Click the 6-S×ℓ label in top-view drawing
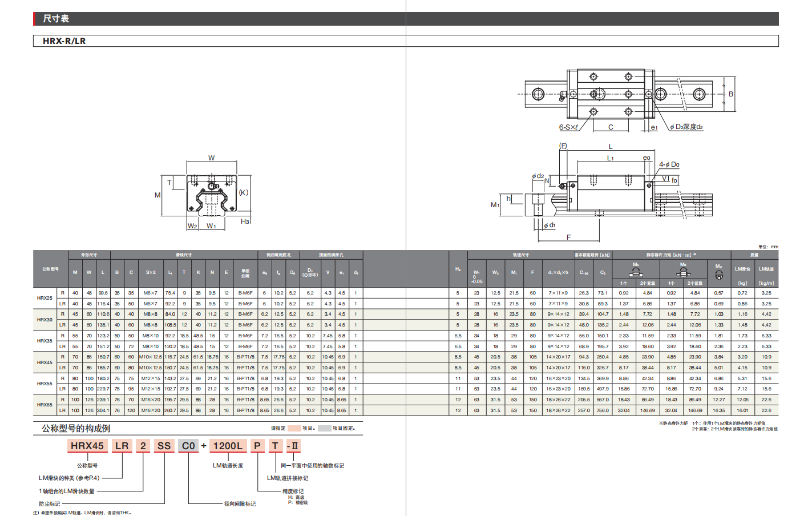Image resolution: width=812 pixels, height=516 pixels. [x=568, y=127]
